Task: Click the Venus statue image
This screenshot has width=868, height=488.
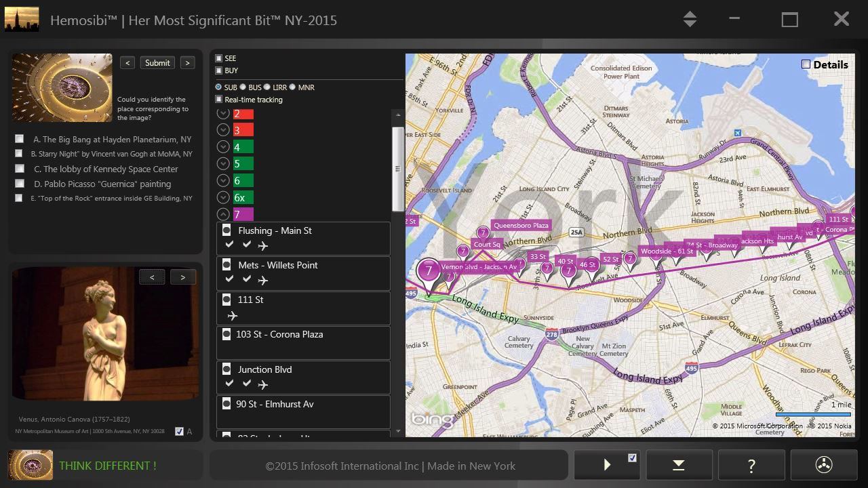Action: 106,333
